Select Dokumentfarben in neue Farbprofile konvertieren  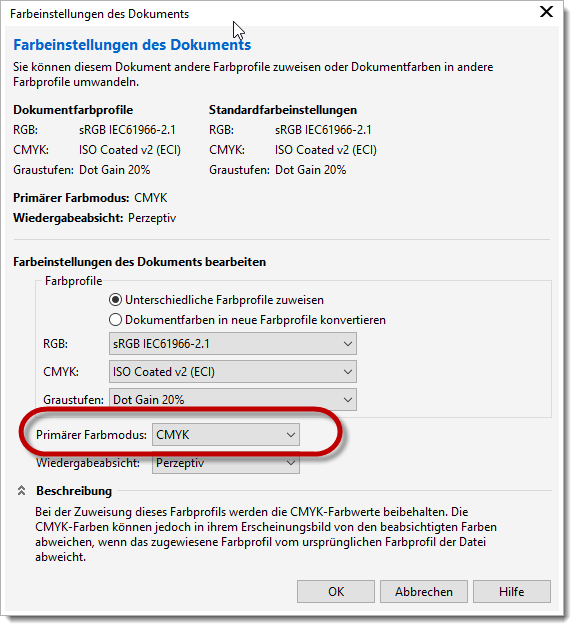[x=115, y=320]
